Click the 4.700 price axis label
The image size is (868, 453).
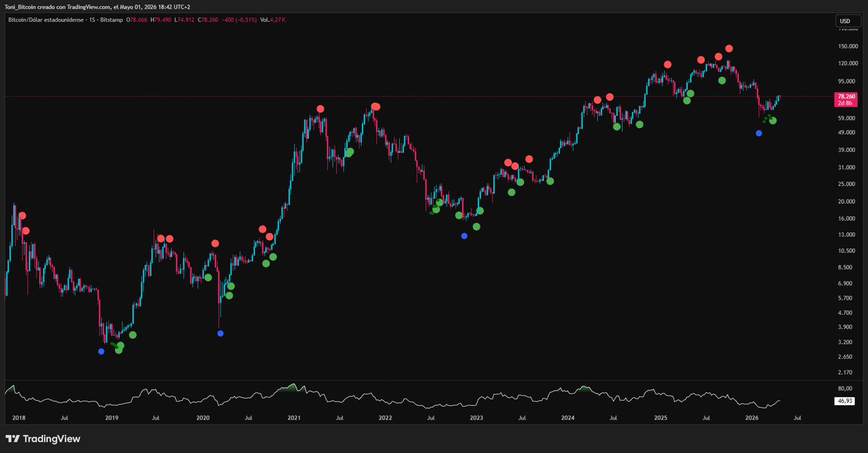click(x=845, y=313)
